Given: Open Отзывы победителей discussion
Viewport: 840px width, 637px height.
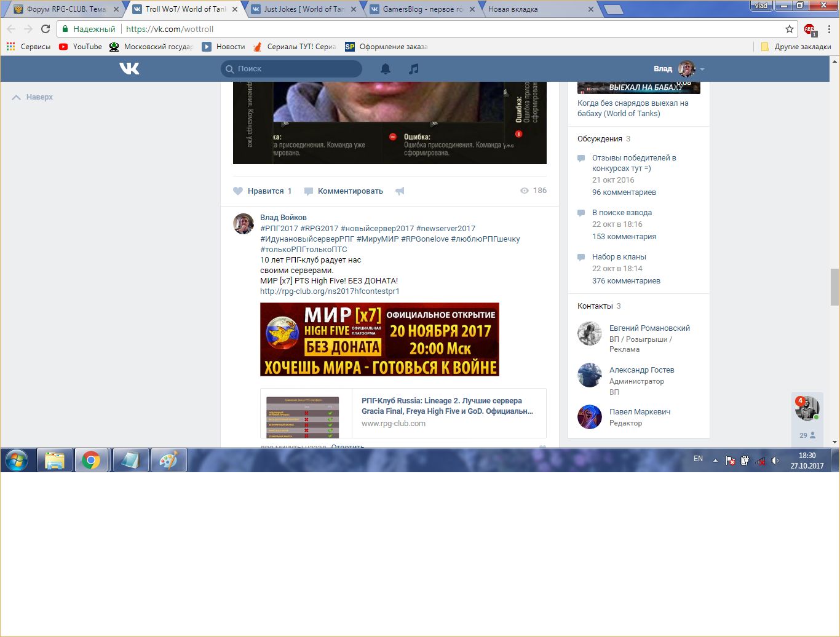Looking at the screenshot, I should click(634, 163).
